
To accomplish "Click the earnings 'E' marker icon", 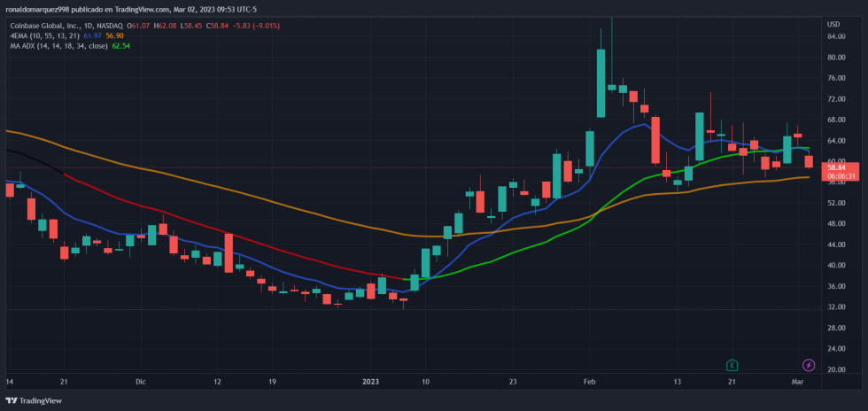I will [732, 365].
